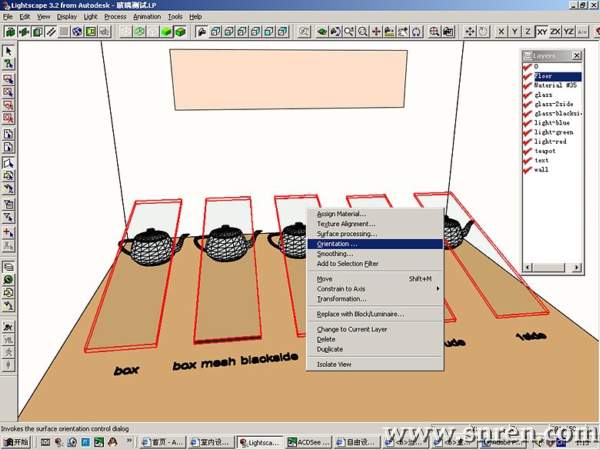Viewport: 600px width, 450px height.
Task: Choose Replace with Block/Luminaire
Action: [x=375, y=314]
